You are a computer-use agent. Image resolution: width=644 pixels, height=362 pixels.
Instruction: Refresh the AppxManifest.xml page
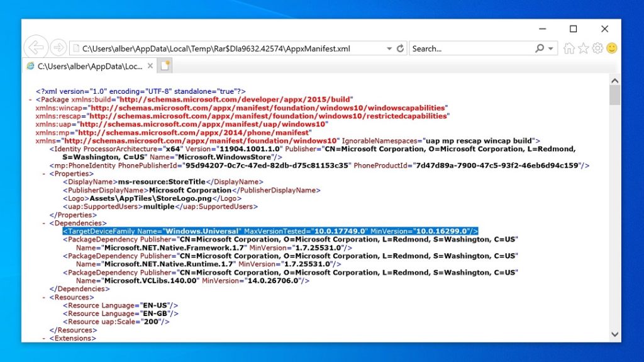(x=400, y=48)
